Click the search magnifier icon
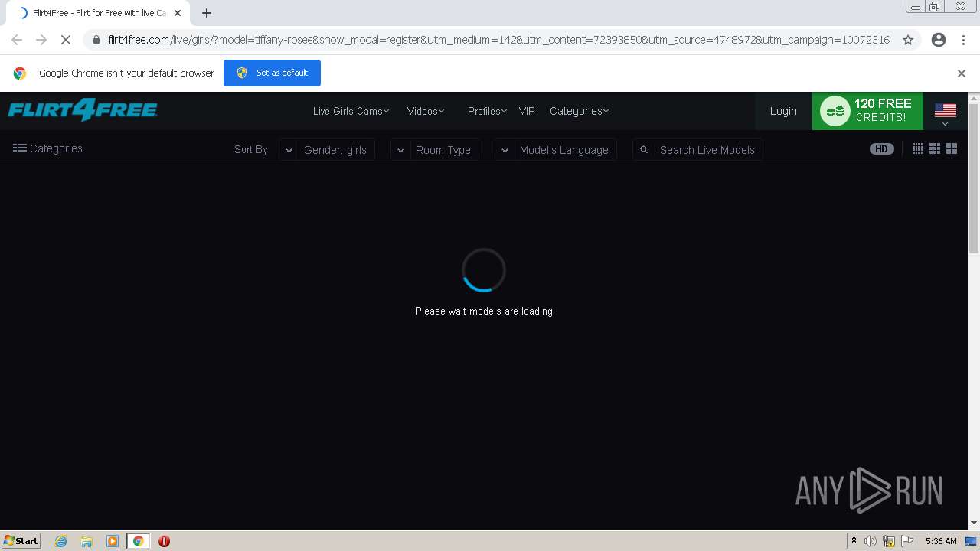980x551 pixels. (x=644, y=150)
